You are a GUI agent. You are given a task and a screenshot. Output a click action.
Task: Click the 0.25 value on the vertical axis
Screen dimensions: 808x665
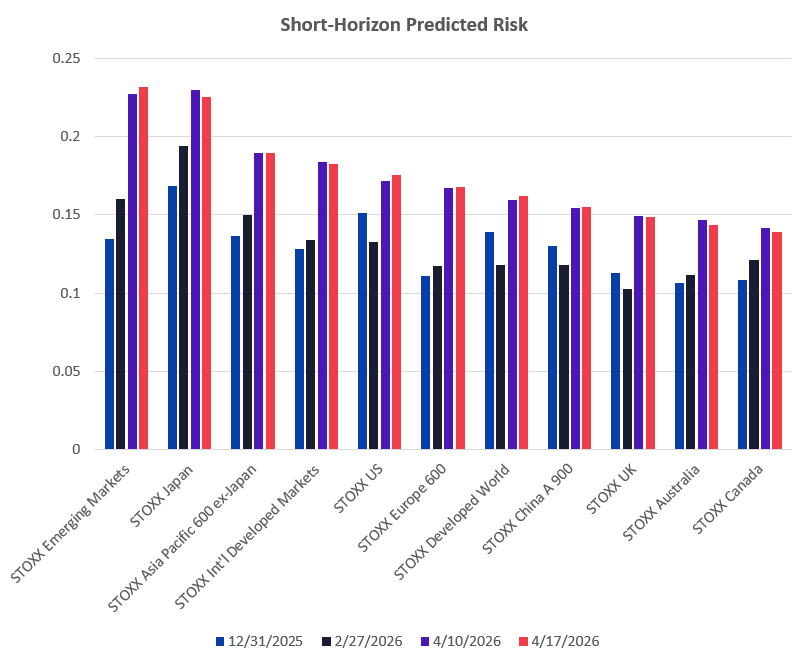coord(66,59)
